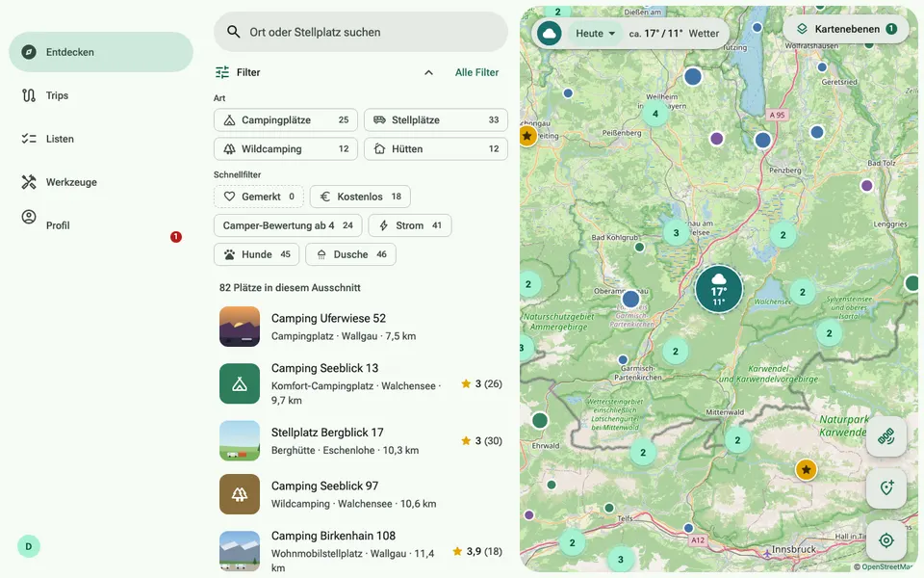Screen dimensions: 924x578
Task: Click the Wetter label in weather bar
Action: [705, 34]
